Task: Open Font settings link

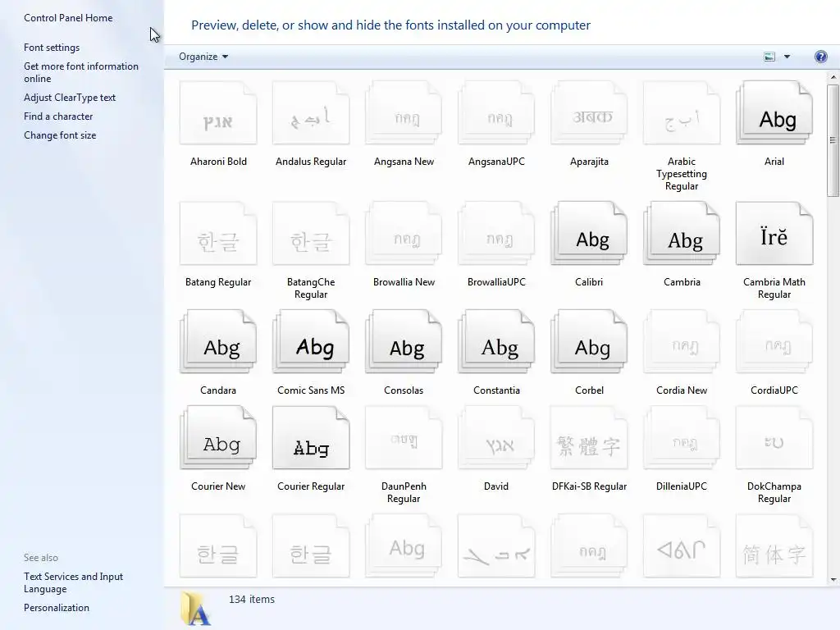Action: 52,47
